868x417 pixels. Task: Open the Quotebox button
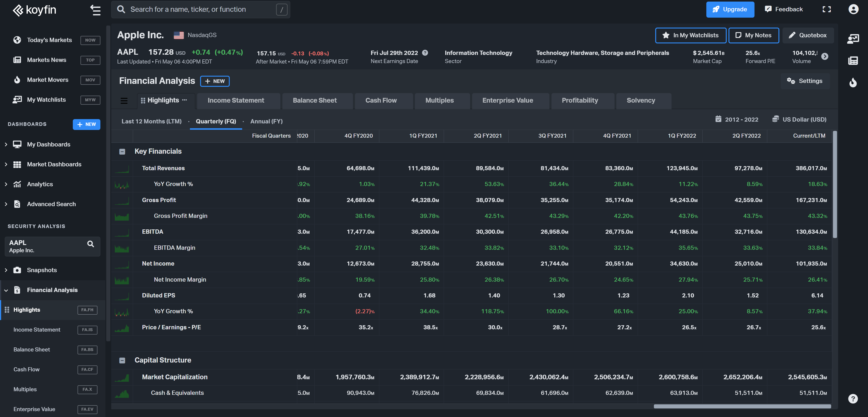pyautogui.click(x=808, y=35)
